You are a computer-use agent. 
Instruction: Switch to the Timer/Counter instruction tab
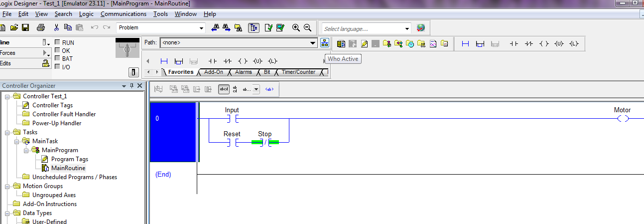(x=298, y=72)
